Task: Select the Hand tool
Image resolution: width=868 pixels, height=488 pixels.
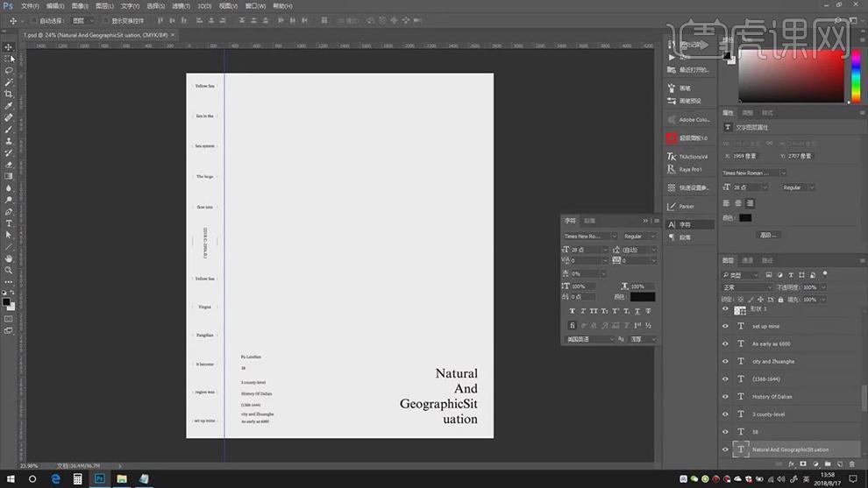Action: pyautogui.click(x=8, y=258)
